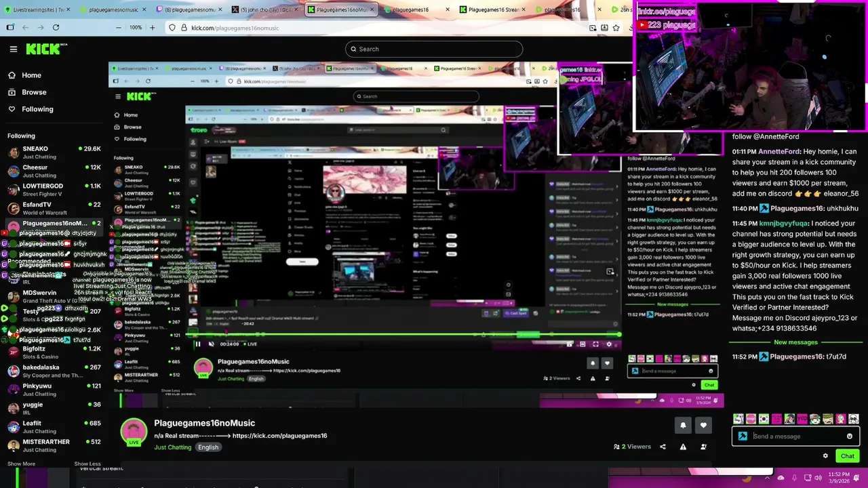Screen dimensions: 868x488
Task: Expand sidebar list with Show More
Action: pos(21,464)
